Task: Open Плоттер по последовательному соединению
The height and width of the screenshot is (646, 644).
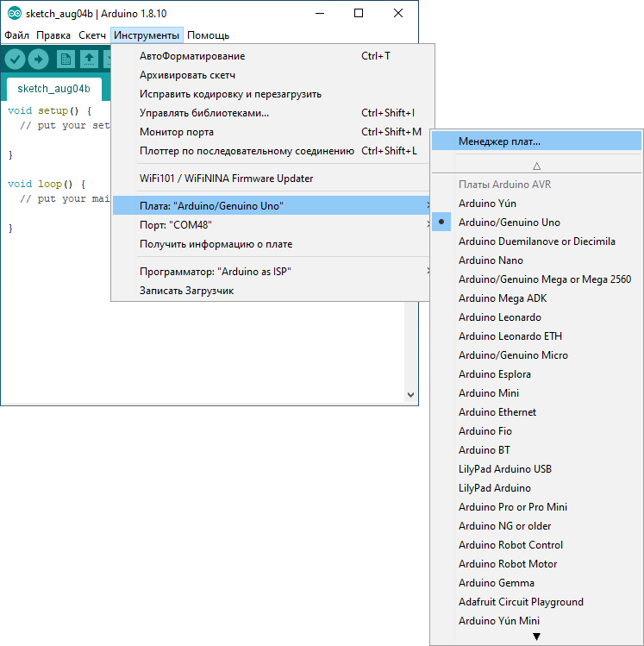Action: (272, 151)
